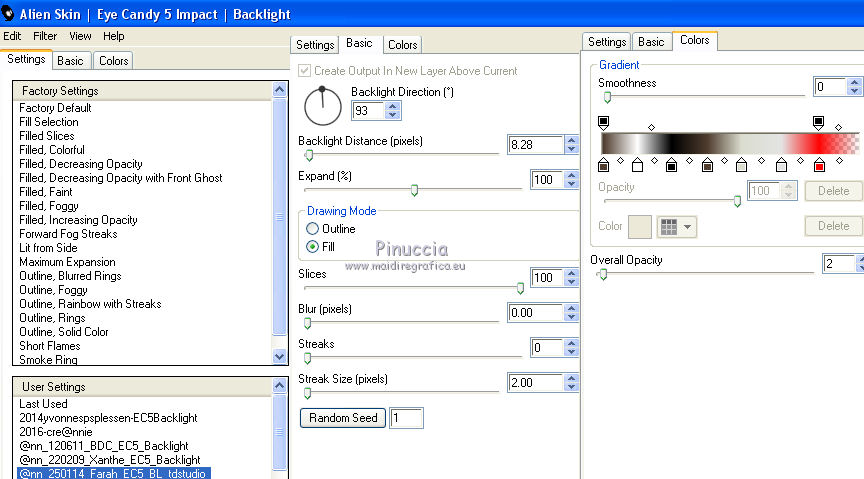Open the Help menu
Screen dimensions: 864x479
pos(114,36)
